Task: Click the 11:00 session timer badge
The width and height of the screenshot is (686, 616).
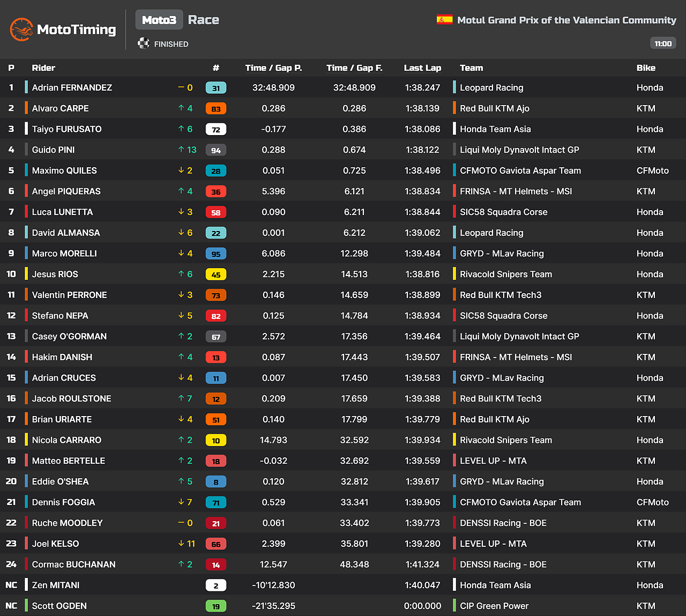Action: [663, 43]
